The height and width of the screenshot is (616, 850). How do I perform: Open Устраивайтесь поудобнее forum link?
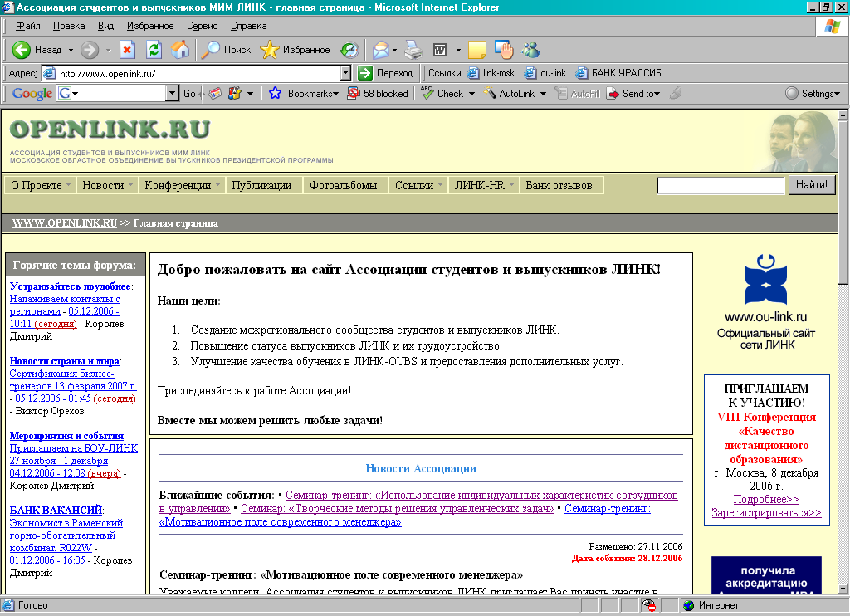point(70,286)
